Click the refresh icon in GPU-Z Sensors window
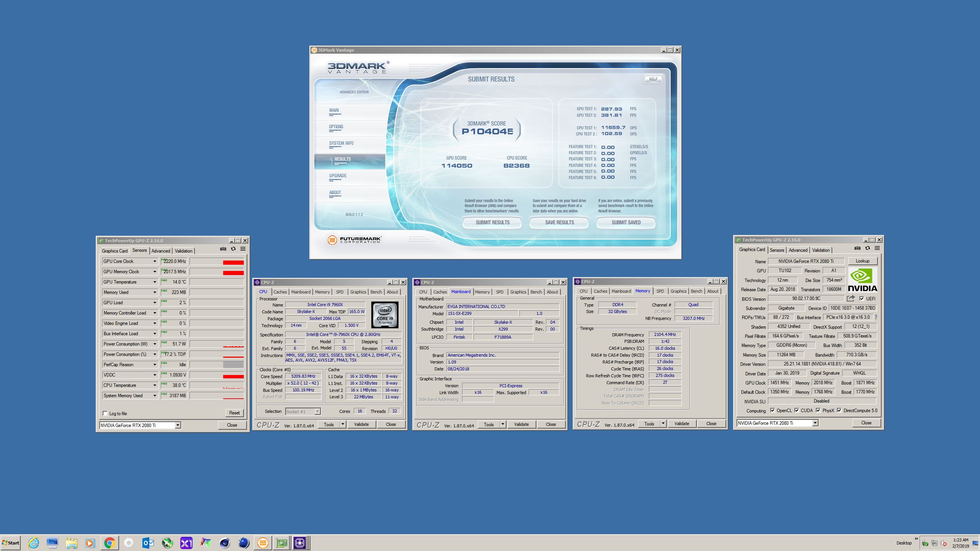Image resolution: width=980 pixels, height=551 pixels. click(233, 249)
